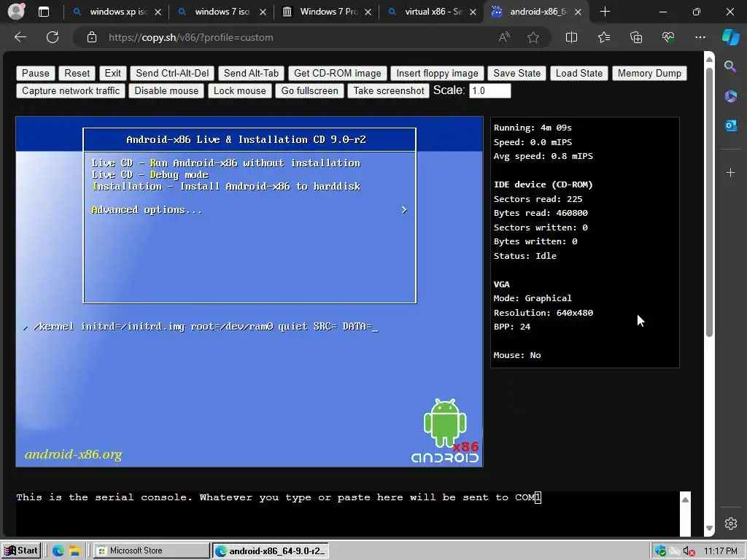
Task: Open the Microsoft 365 sidebar icon
Action: [730, 96]
